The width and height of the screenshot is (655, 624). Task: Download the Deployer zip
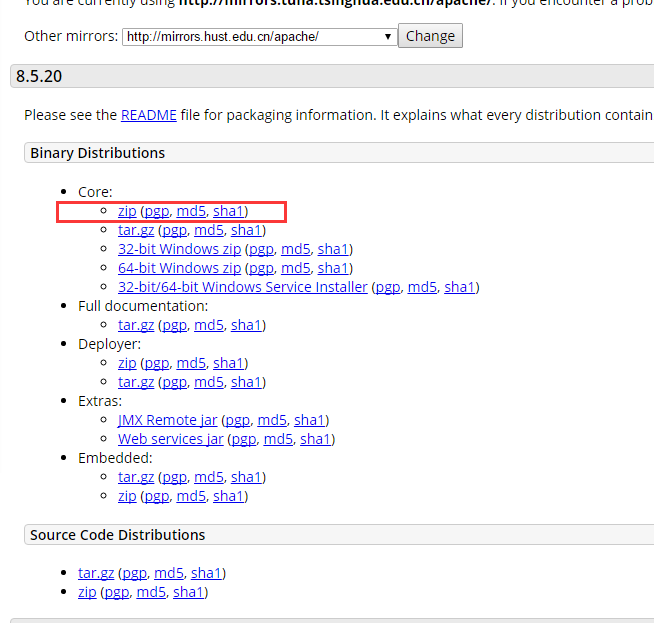127,363
